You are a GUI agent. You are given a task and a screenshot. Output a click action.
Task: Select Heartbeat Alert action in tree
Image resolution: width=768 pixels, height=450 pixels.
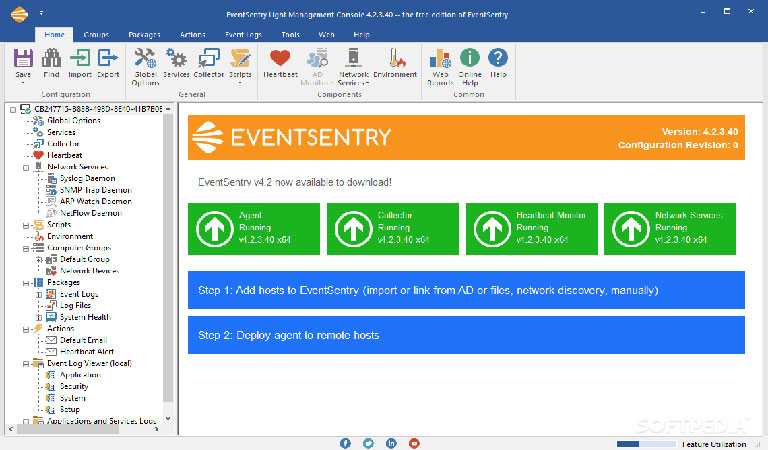[87, 352]
